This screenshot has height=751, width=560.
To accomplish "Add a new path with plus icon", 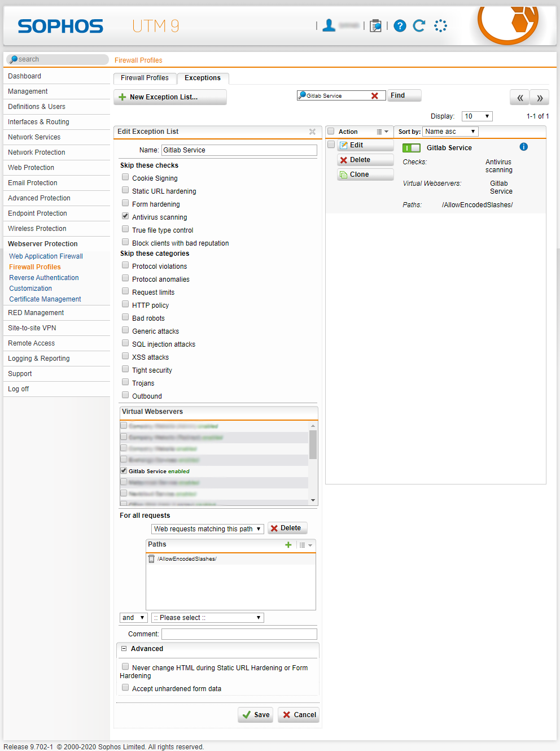I will [288, 545].
